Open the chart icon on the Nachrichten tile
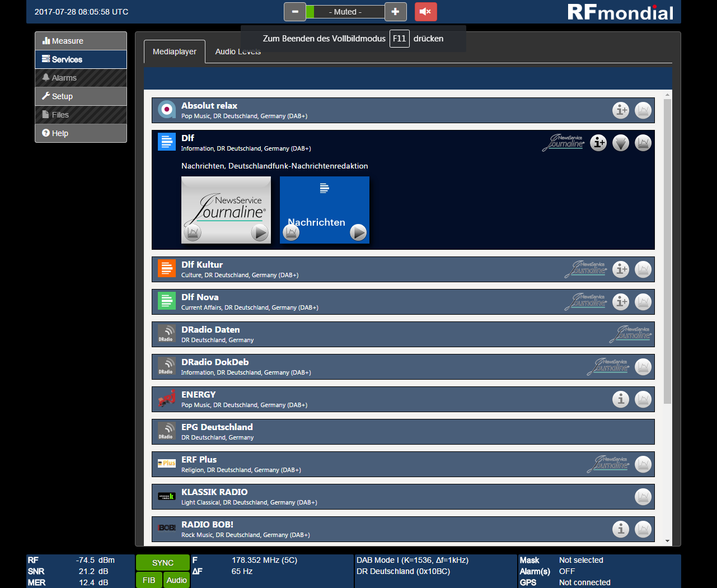 (x=290, y=232)
